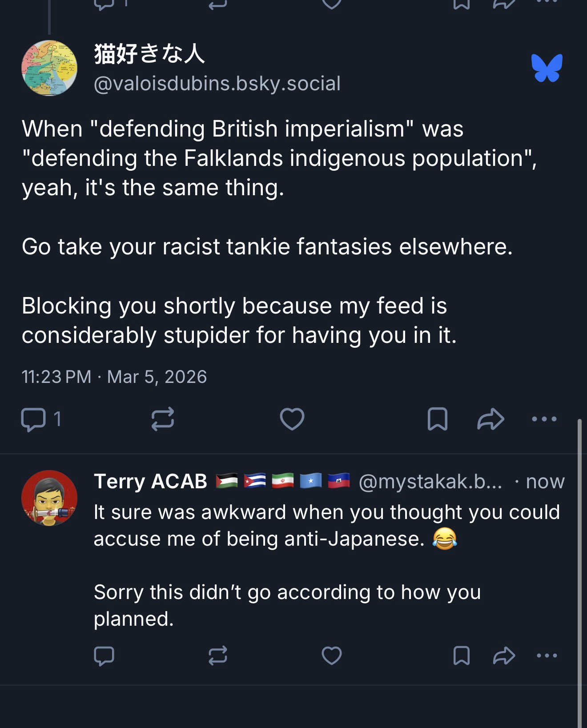Image resolution: width=587 pixels, height=728 pixels.
Task: Bookmark the main post by valoisdubins
Action: tap(437, 419)
